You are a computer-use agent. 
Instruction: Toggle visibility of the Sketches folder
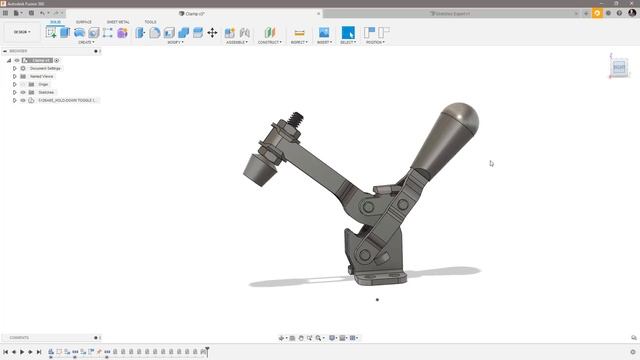coord(23,92)
